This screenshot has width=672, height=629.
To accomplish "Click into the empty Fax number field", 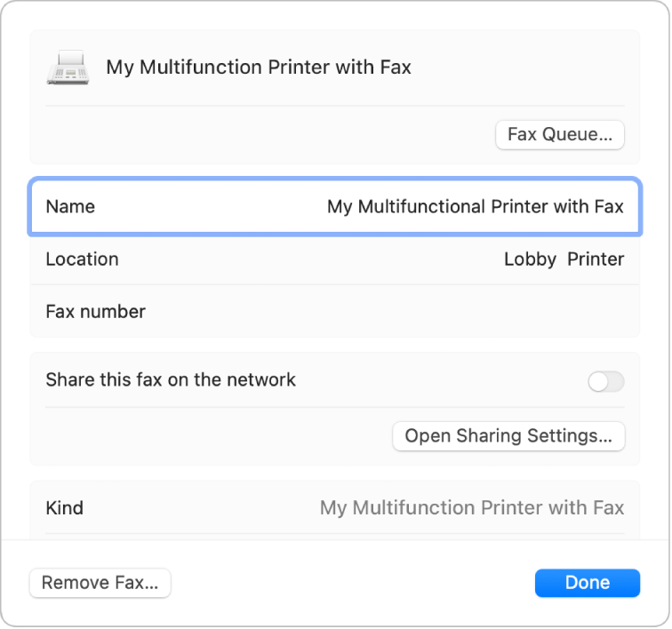I will coord(444,312).
